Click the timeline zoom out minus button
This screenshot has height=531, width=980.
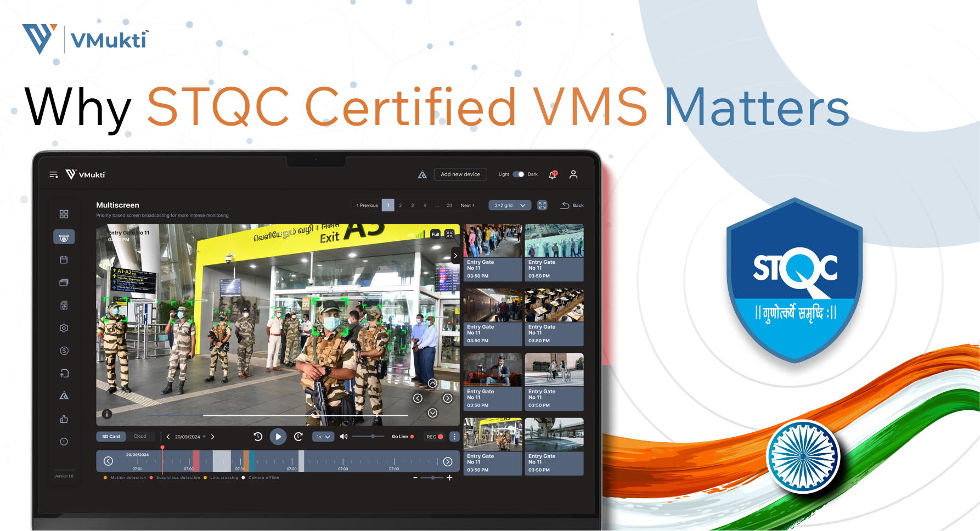(x=415, y=478)
